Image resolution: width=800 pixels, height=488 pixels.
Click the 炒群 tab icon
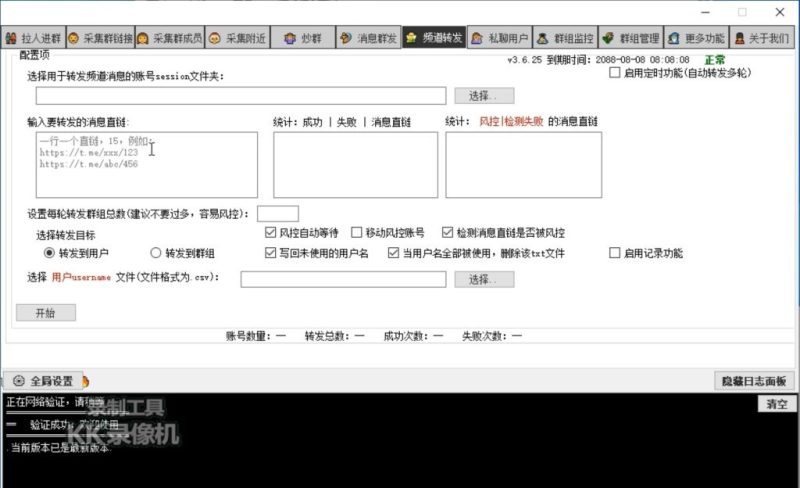tap(290, 38)
